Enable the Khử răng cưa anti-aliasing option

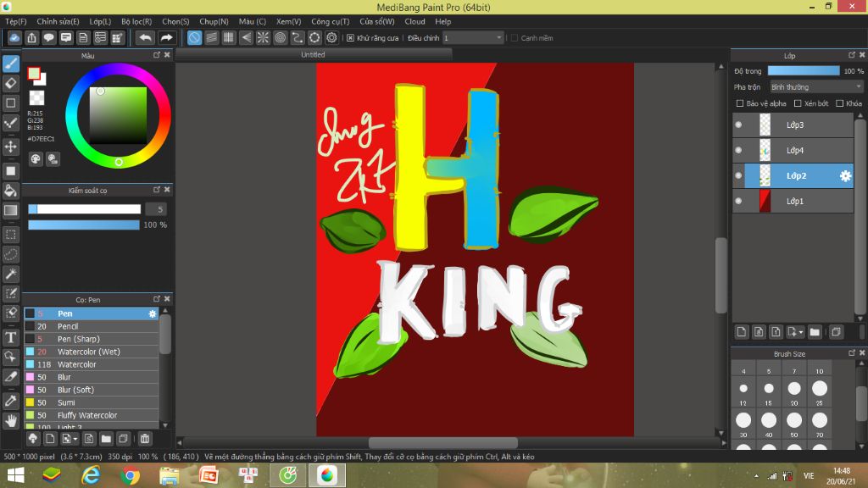pos(350,37)
